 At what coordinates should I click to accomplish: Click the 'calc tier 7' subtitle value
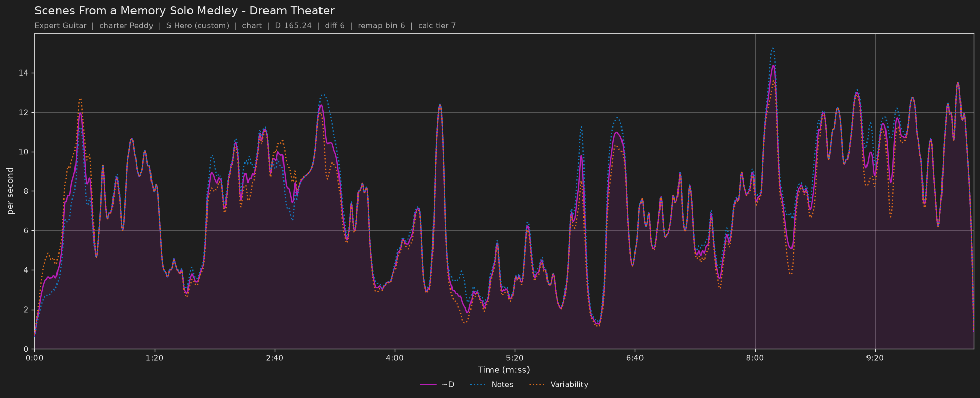tap(437, 26)
